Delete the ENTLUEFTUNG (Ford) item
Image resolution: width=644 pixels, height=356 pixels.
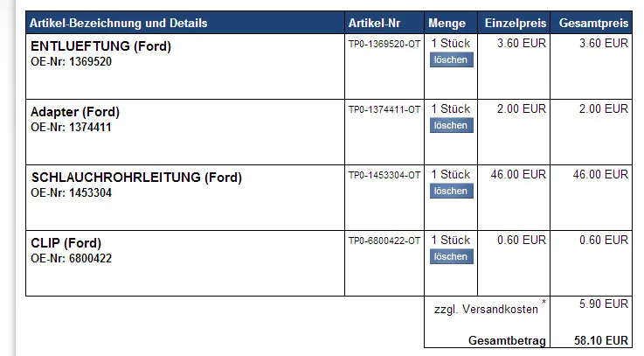tap(451, 60)
